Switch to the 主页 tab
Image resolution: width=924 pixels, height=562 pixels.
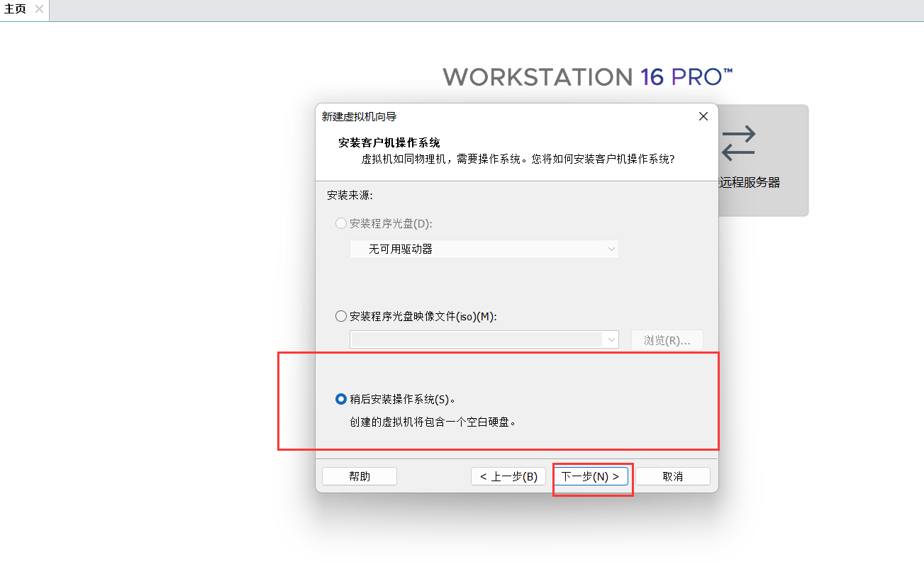[15, 9]
